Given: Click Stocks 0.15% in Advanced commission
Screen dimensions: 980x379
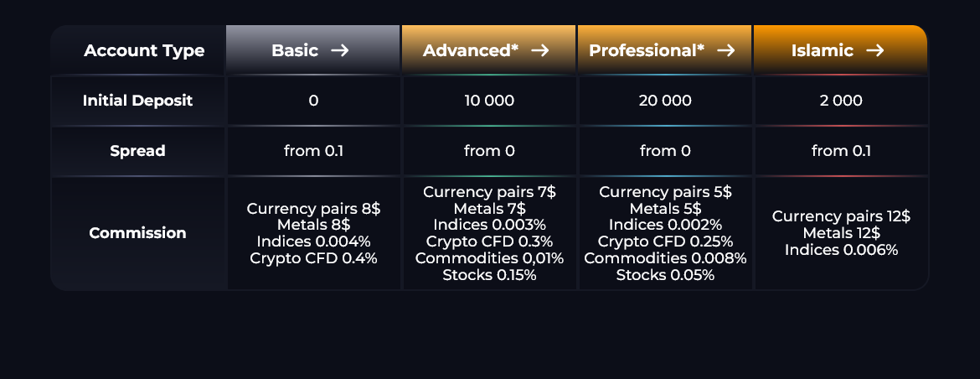Looking at the screenshot, I should (x=489, y=275).
